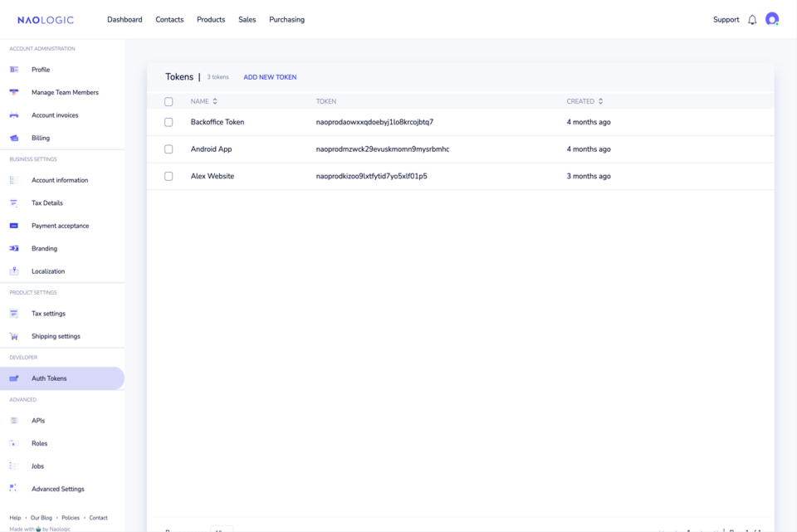Screen dimensions: 797x532
Task: Select the token value starting with naoprodaowxx
Action: tap(374, 122)
